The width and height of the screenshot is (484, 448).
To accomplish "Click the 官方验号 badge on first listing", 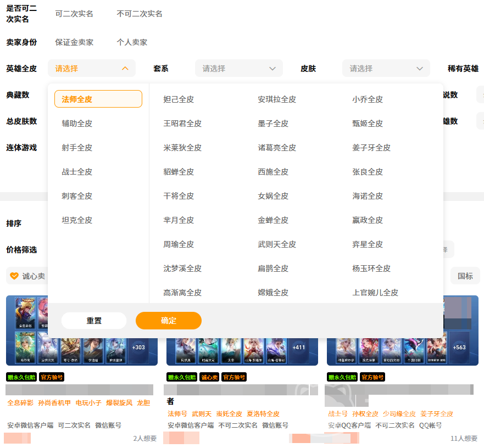I will [51, 377].
